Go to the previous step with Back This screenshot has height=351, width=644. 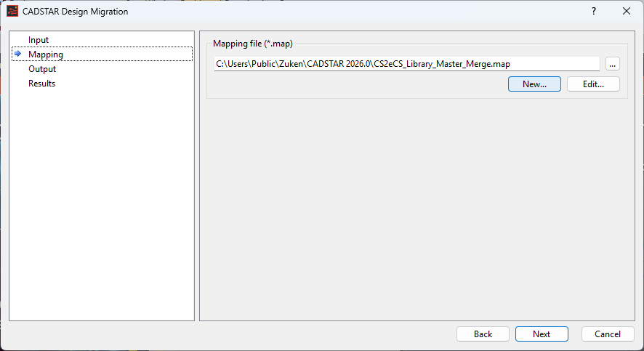coord(483,334)
